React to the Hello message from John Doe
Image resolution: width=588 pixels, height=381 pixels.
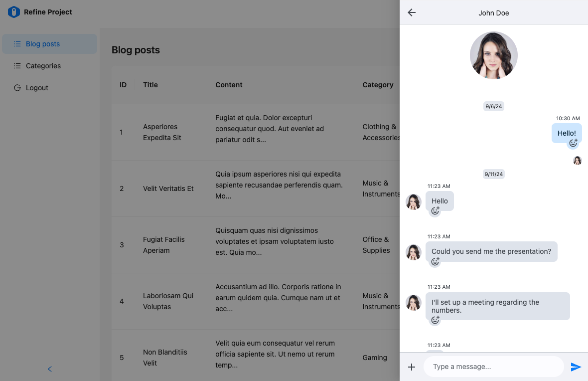pos(435,211)
